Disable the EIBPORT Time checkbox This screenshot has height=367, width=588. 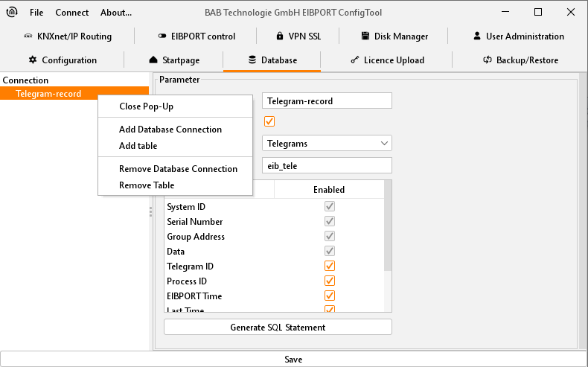click(329, 296)
